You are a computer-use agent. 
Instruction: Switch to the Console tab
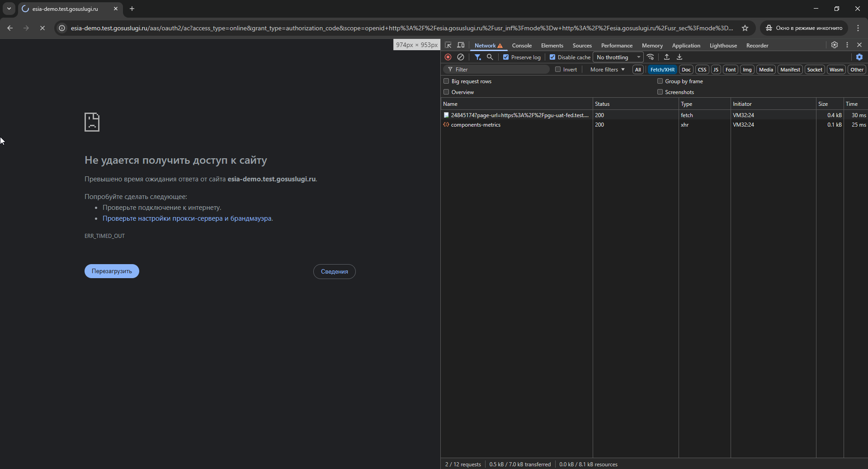click(522, 46)
